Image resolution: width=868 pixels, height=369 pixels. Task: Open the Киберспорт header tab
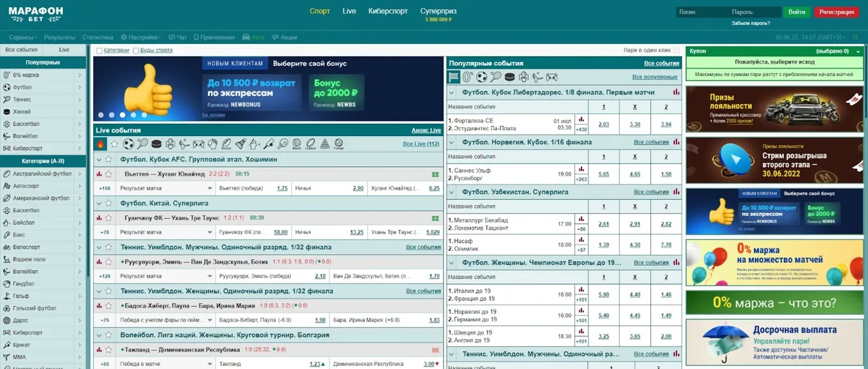pos(388,11)
